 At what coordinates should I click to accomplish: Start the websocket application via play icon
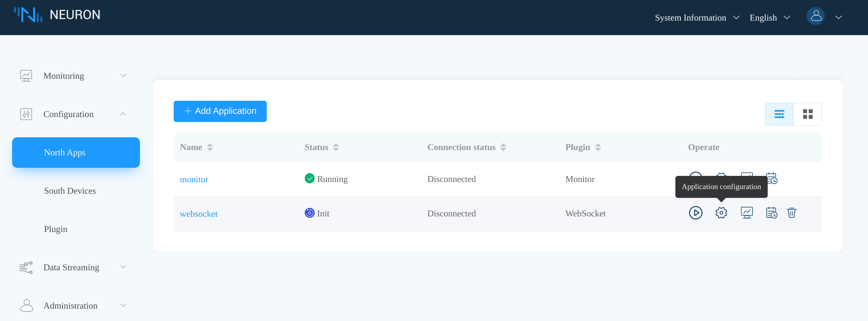696,213
